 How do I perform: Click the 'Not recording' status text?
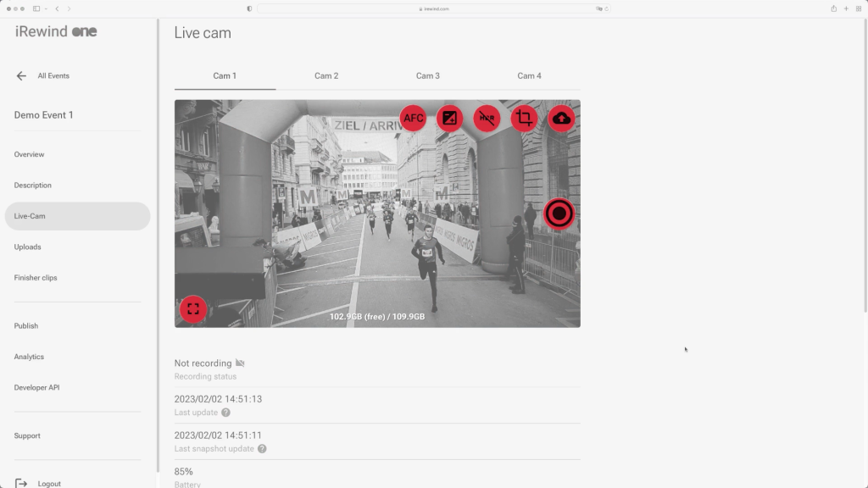pyautogui.click(x=203, y=363)
